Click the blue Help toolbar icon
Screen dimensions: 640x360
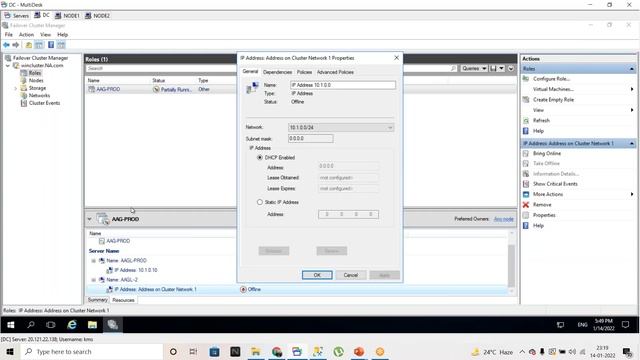51,45
